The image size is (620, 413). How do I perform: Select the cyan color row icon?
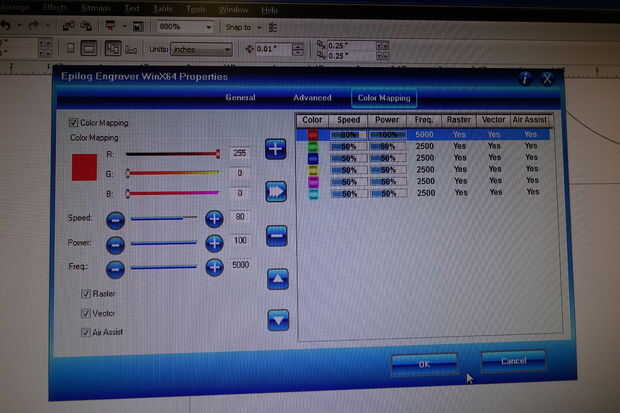point(314,194)
